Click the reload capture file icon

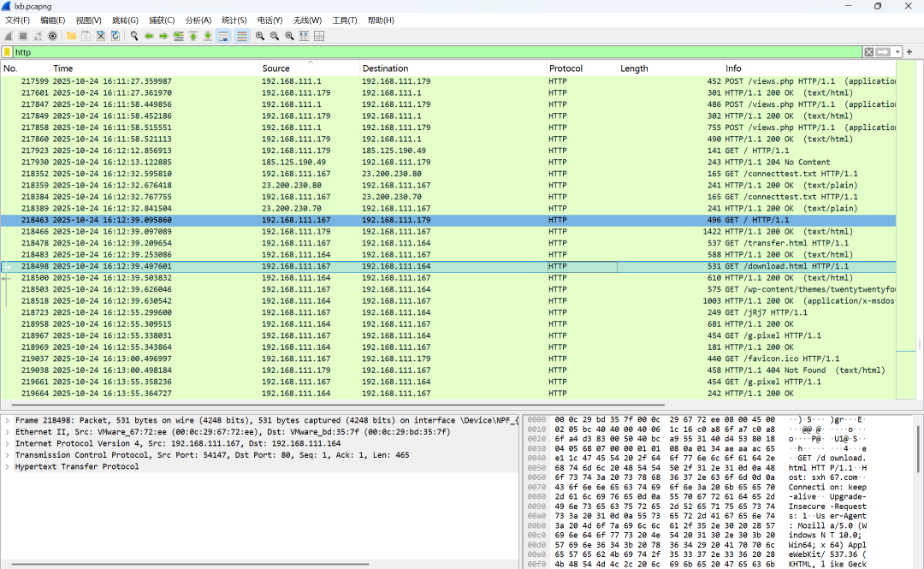point(115,36)
